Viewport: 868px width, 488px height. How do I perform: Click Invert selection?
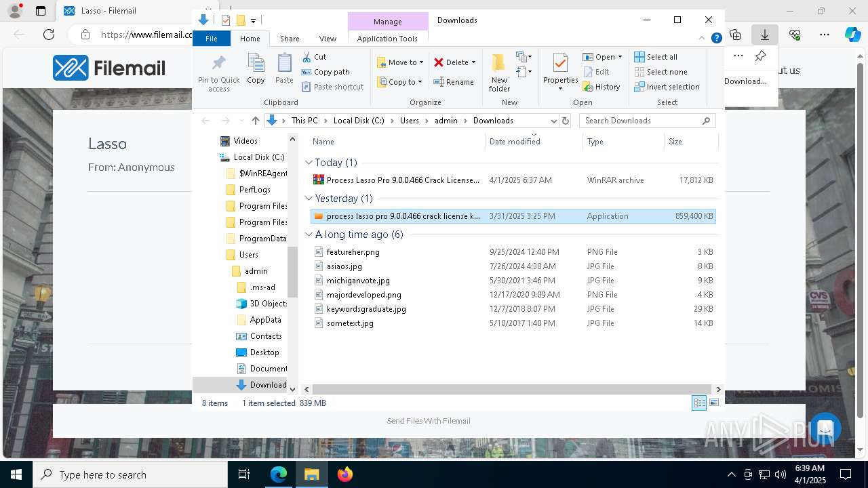pyautogui.click(x=667, y=87)
